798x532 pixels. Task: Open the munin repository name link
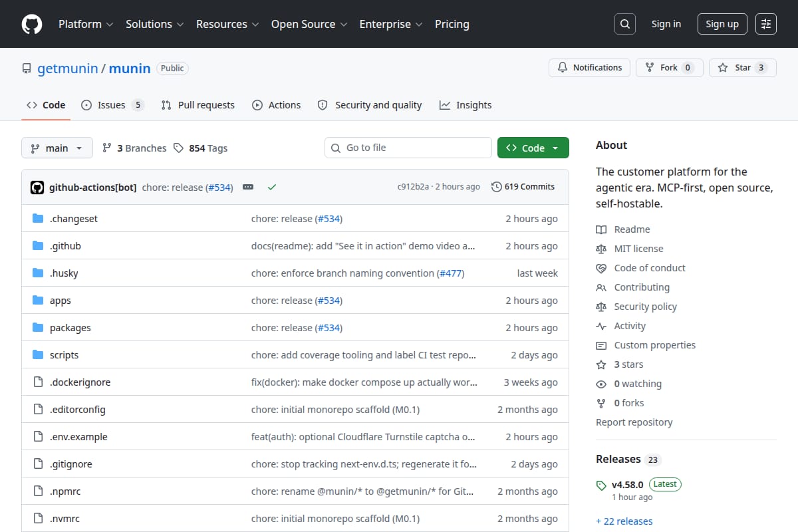click(130, 68)
